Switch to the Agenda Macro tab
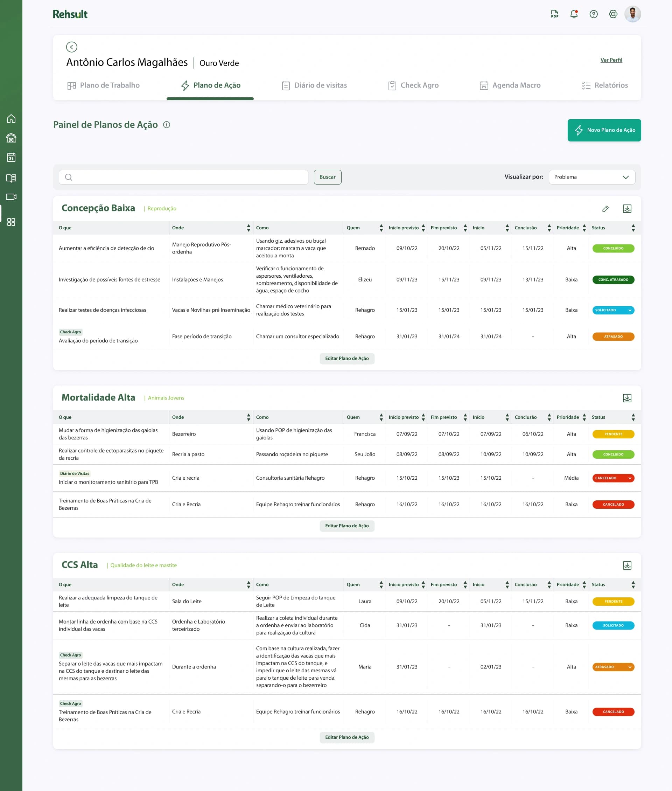 pyautogui.click(x=510, y=85)
